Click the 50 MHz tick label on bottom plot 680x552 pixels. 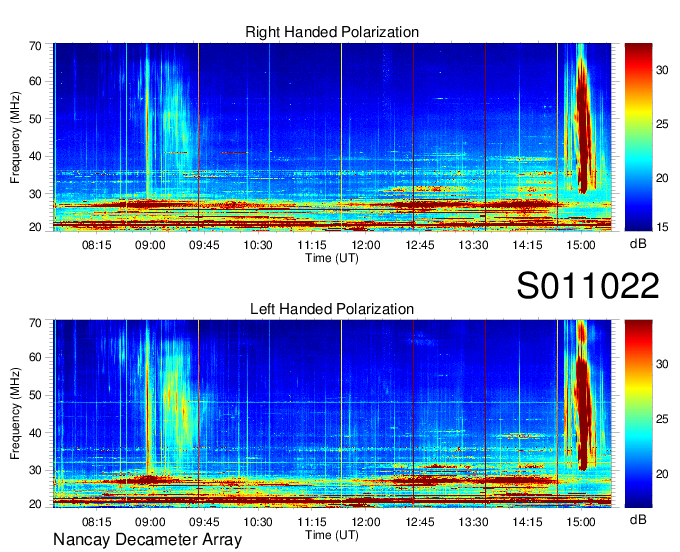pos(35,395)
